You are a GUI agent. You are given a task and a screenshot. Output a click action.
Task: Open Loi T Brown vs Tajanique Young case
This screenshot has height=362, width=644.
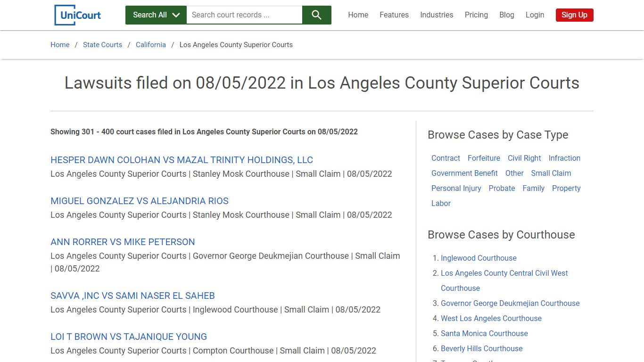point(129,337)
